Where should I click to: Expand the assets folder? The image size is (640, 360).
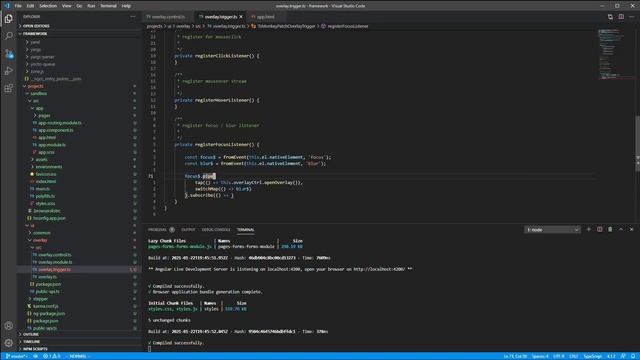(x=41, y=160)
